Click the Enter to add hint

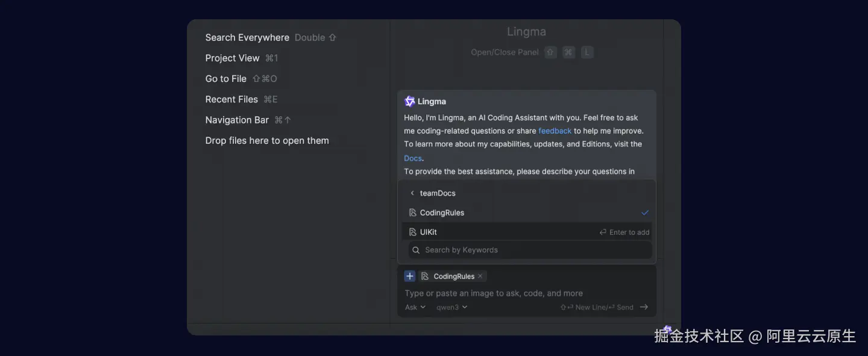click(x=624, y=232)
